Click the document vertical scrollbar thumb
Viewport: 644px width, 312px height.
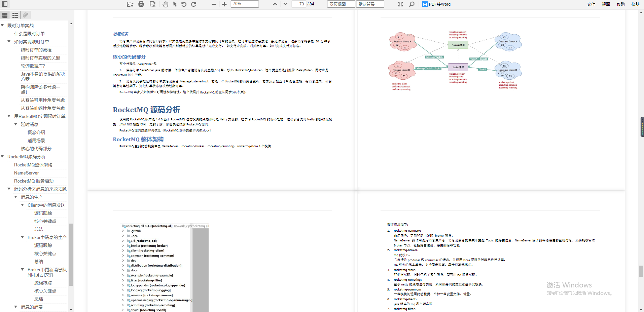641,271
